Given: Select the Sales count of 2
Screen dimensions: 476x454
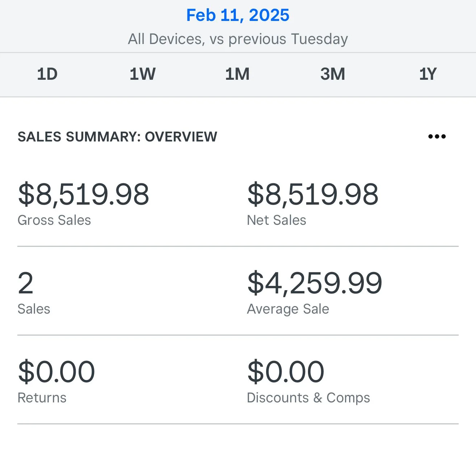Looking at the screenshot, I should 26,283.
